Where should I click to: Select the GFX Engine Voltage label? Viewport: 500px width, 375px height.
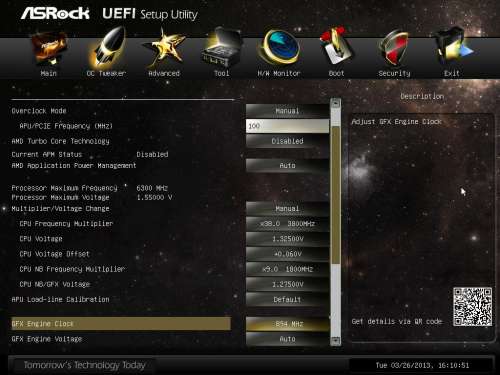point(47,339)
